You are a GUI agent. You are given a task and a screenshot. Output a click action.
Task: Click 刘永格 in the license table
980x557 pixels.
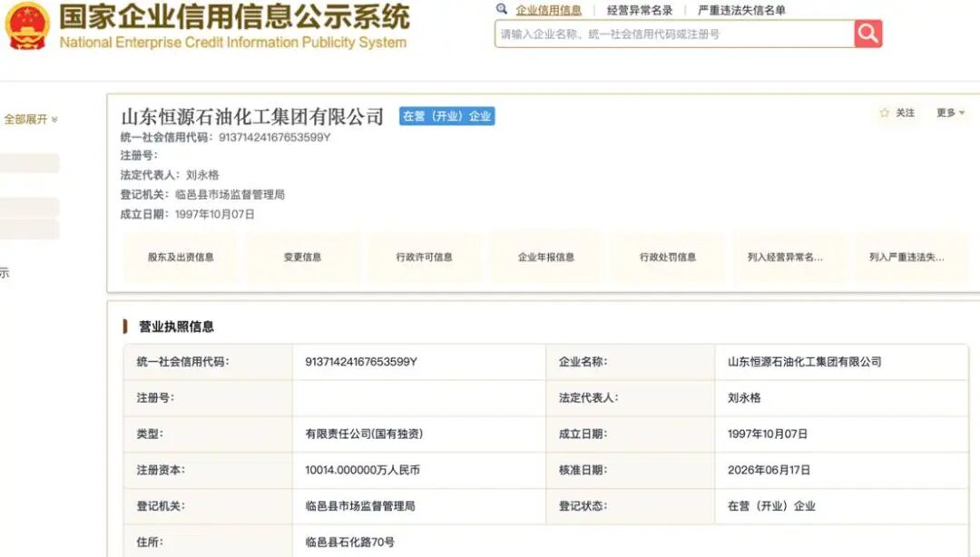coord(744,397)
